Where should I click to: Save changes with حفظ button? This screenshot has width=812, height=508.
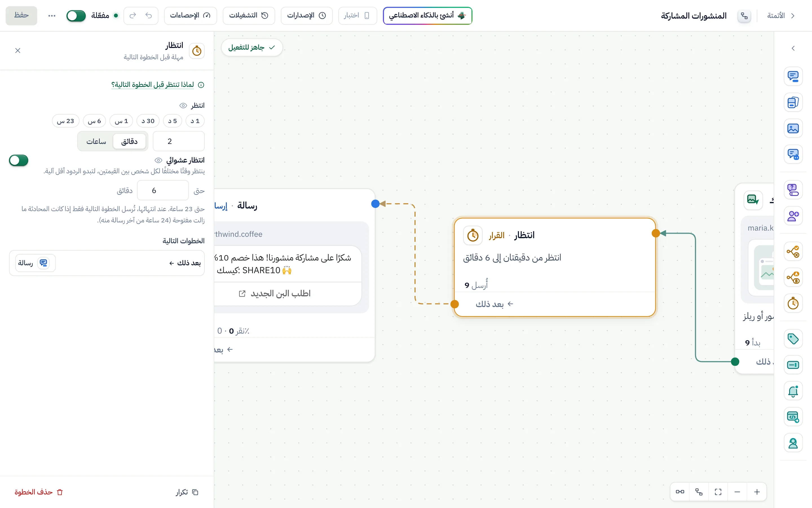point(21,16)
